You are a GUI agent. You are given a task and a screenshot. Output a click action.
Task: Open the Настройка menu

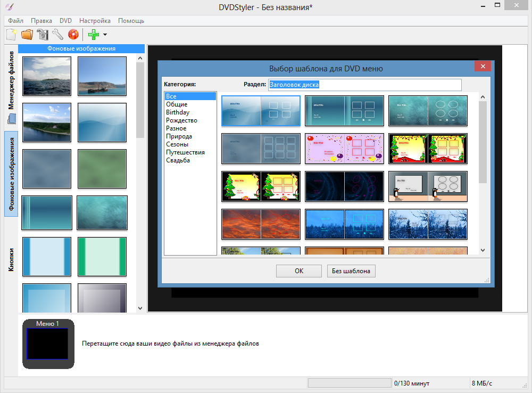95,21
